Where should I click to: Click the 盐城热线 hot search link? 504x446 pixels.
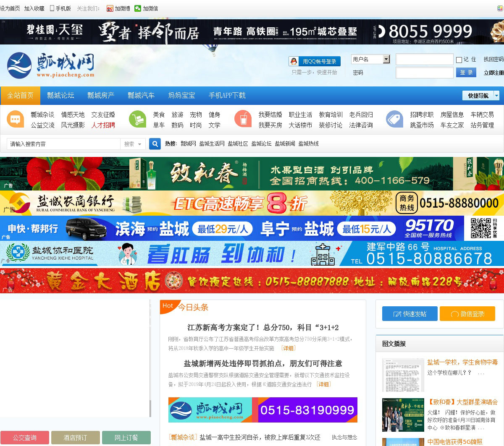(x=308, y=143)
